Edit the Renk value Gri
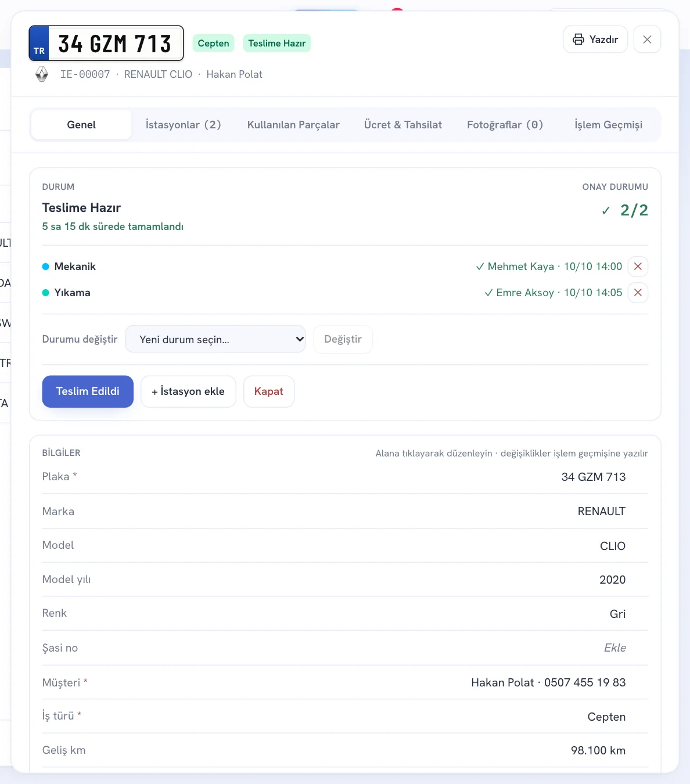690x784 pixels. coord(618,614)
